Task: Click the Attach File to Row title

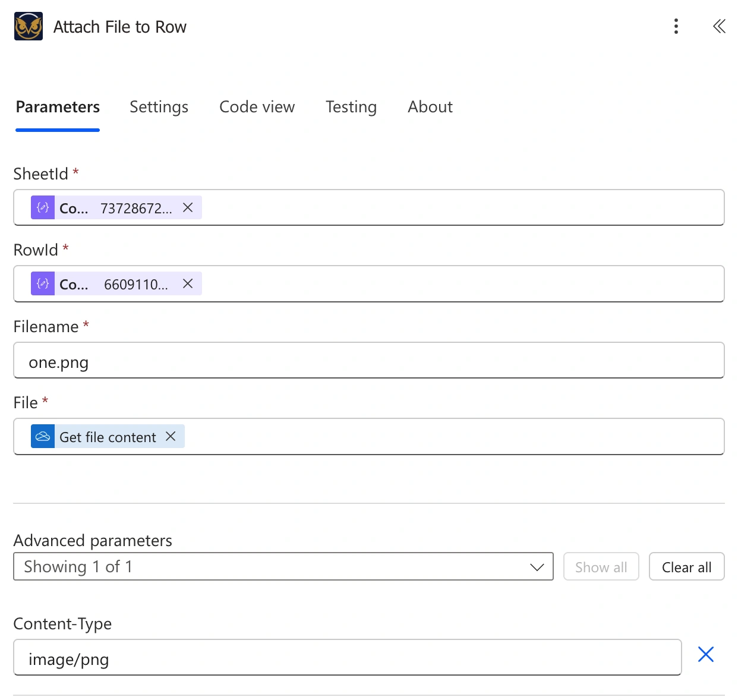Action: click(x=120, y=27)
